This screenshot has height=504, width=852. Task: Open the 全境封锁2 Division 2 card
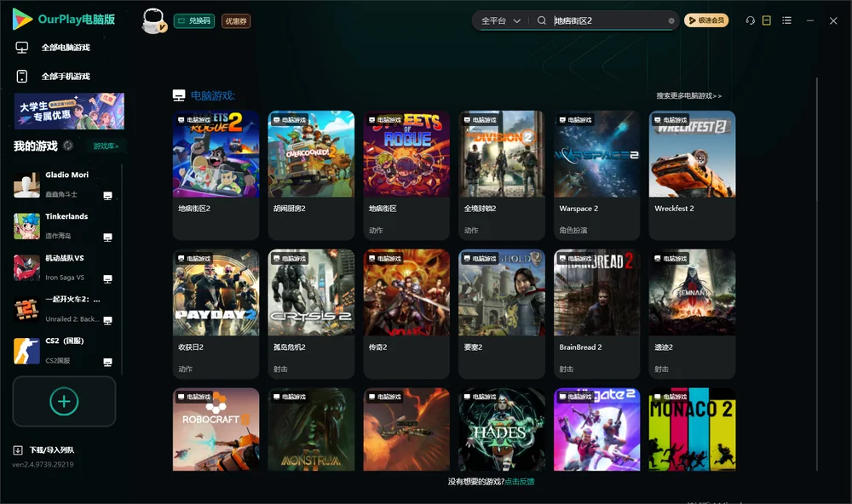click(x=502, y=175)
